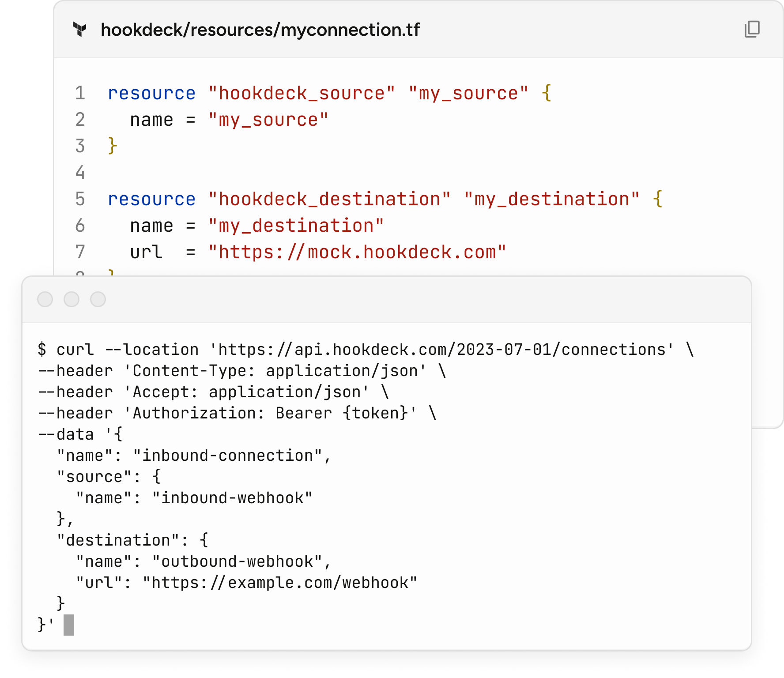
Task: Click the "hookdeck_destination" resource type string
Action: point(329,199)
